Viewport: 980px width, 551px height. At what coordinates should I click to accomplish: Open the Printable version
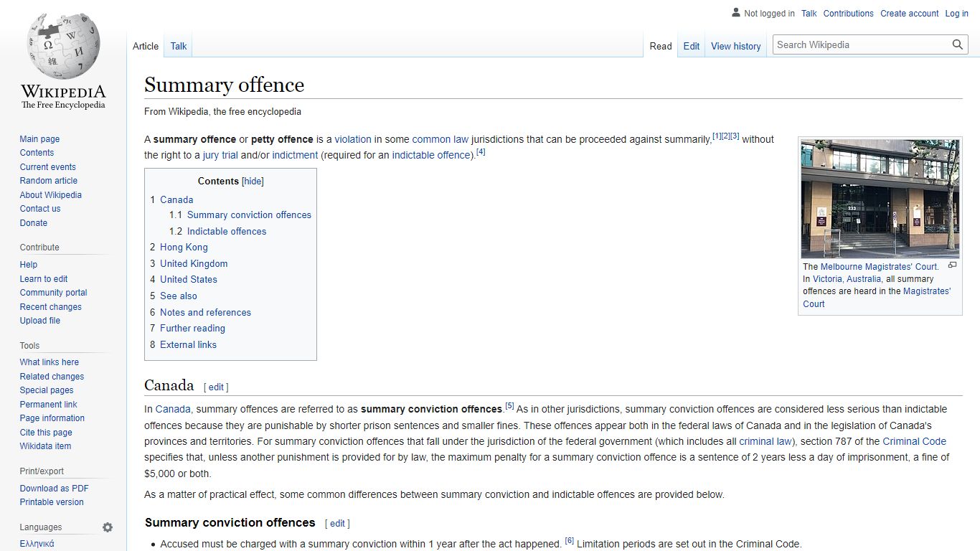tap(52, 502)
